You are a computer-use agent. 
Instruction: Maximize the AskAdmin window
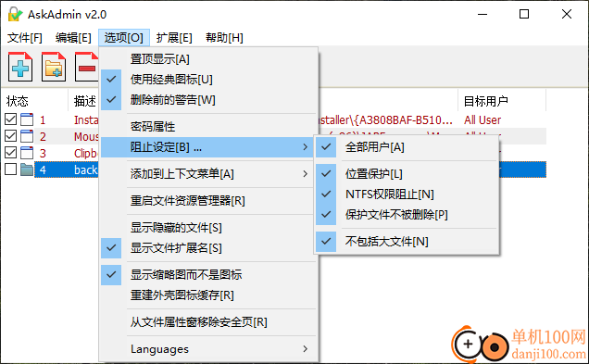[x=524, y=14]
